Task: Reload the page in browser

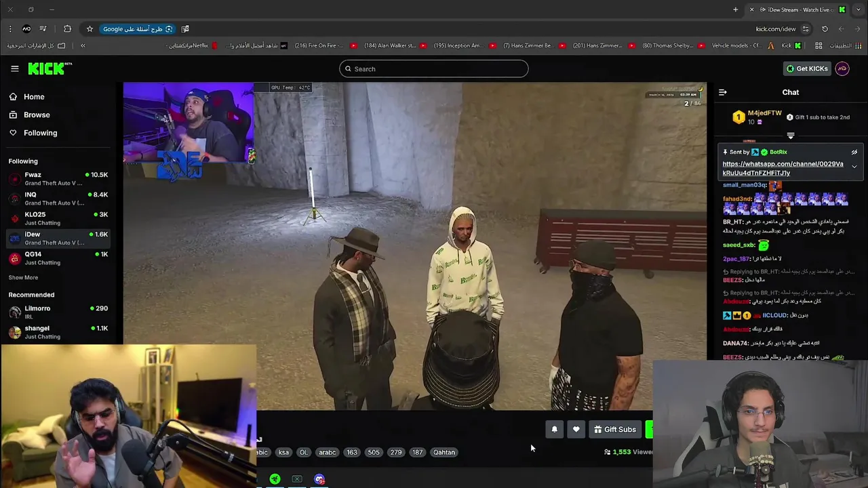Action: click(x=825, y=29)
